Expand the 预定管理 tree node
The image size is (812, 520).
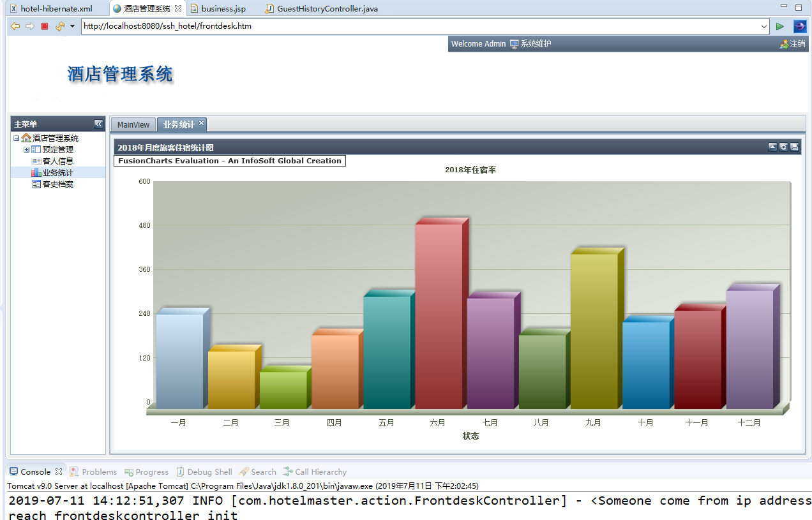coord(27,150)
